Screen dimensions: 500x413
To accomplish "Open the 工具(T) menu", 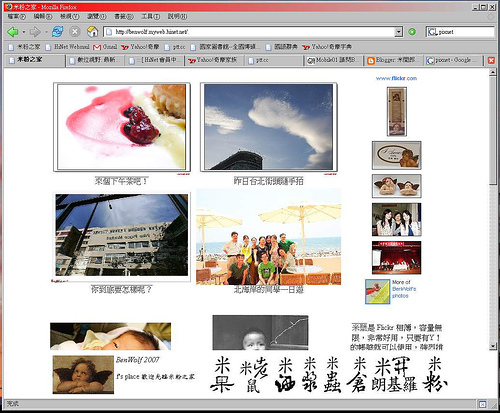I will [150, 16].
